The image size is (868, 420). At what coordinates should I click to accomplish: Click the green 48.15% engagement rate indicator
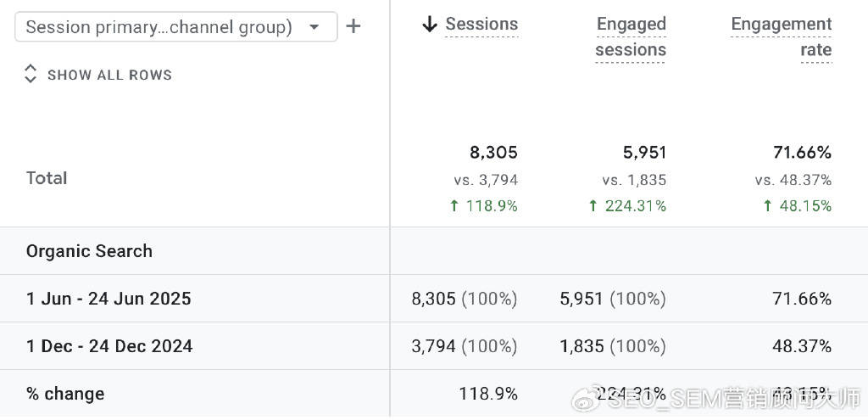click(x=797, y=205)
